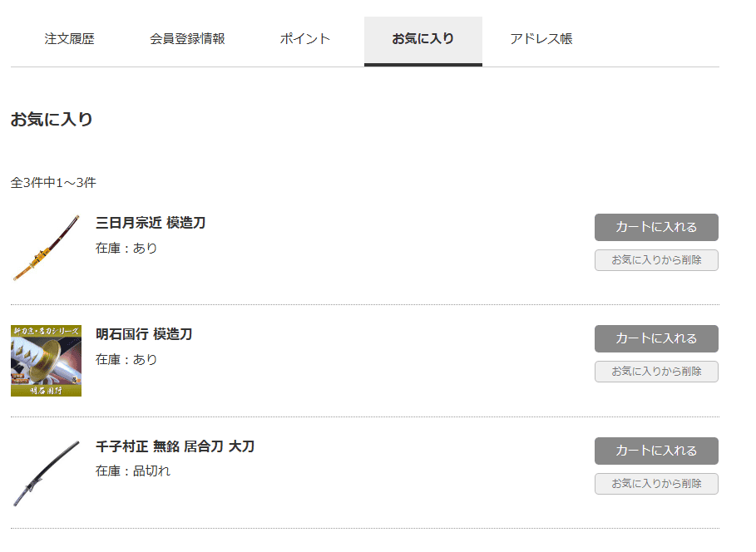Image resolution: width=756 pixels, height=552 pixels.
Task: Remove 三日月宗近 模造刀 from favorites
Action: [656, 260]
